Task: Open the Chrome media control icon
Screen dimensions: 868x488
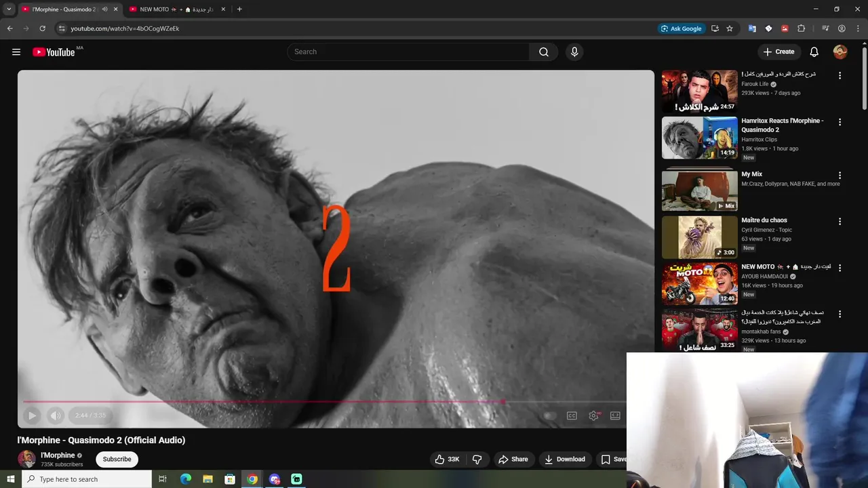Action: [x=825, y=28]
